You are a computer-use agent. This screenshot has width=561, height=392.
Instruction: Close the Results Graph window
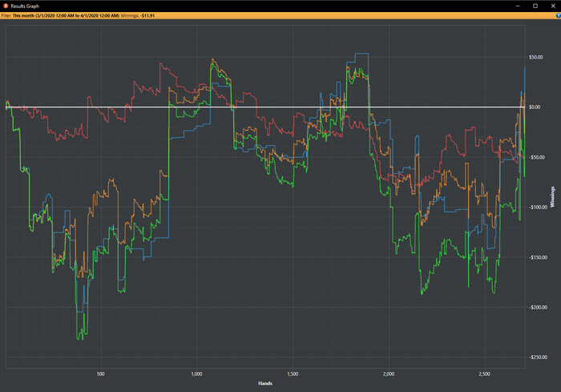[x=553, y=6]
